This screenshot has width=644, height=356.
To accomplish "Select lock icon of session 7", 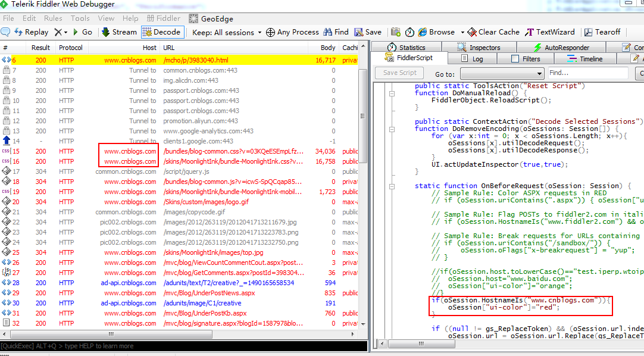I will (x=6, y=70).
